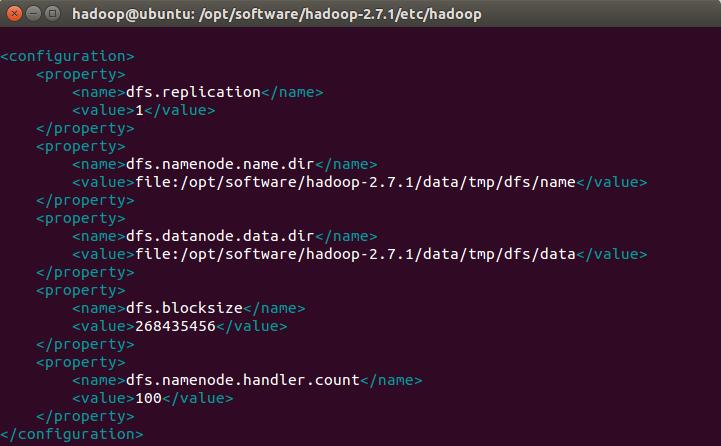The height and width of the screenshot is (446, 721).
Task: Click the handler count value 100
Action: (x=148, y=398)
